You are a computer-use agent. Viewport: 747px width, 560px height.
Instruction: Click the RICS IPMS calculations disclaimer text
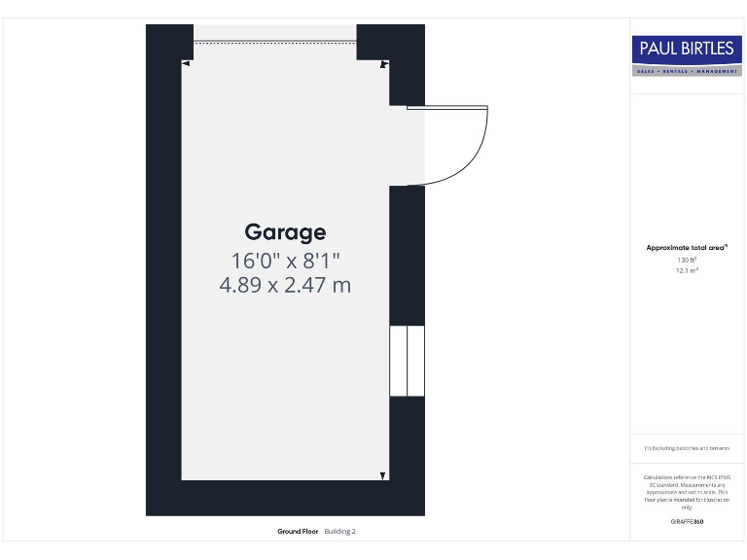[x=687, y=492]
